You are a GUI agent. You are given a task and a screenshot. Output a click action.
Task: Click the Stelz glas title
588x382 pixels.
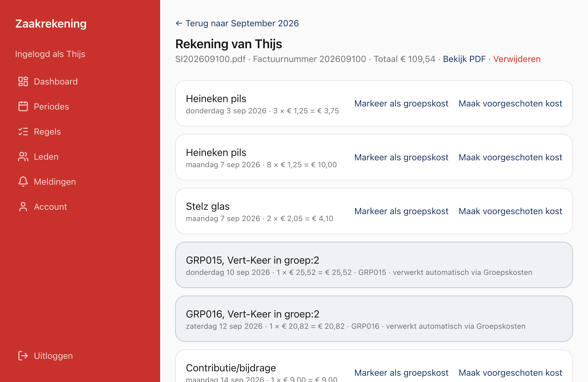pyautogui.click(x=207, y=206)
